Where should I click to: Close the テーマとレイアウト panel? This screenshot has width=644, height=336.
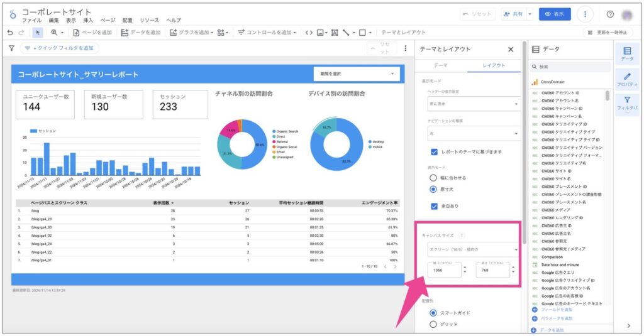coord(511,49)
